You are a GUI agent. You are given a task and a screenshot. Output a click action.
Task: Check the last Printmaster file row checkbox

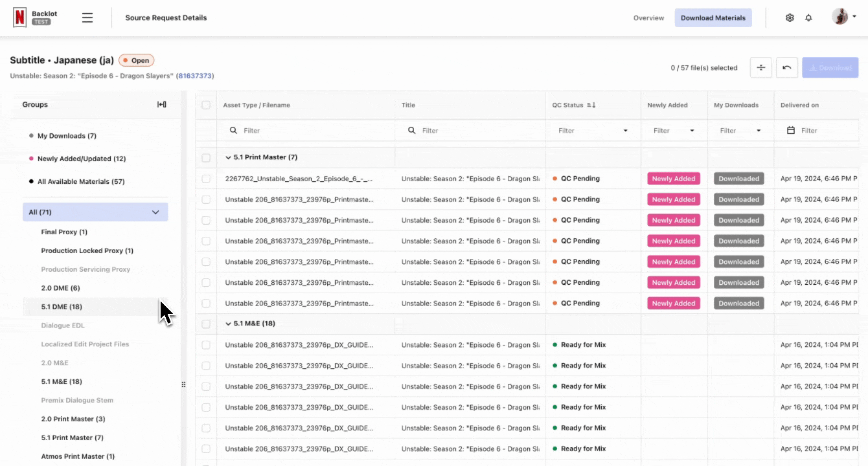coord(206,303)
